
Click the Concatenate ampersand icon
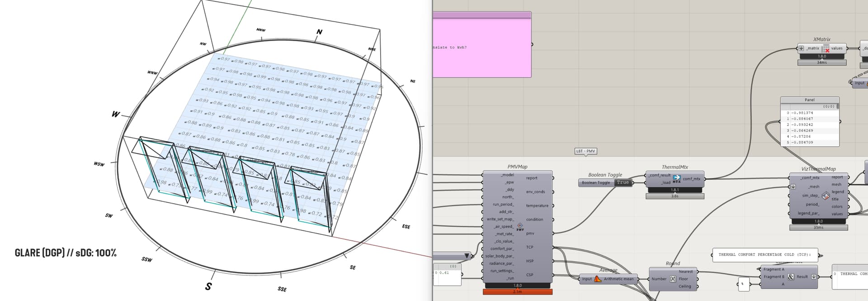[x=790, y=277]
